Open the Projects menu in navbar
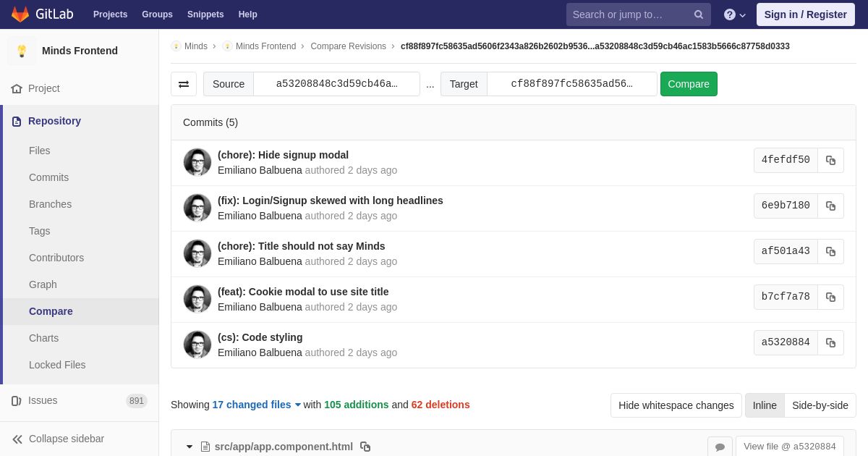The width and height of the screenshot is (868, 456). coord(110,14)
